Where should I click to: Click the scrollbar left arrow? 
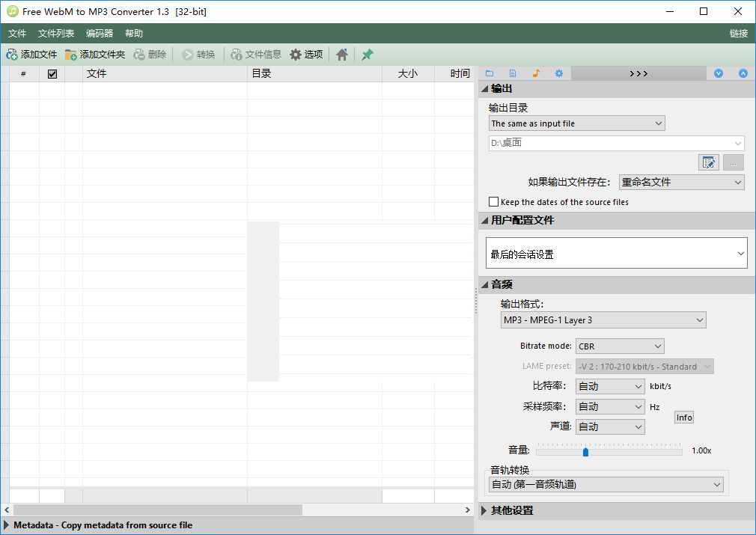click(7, 510)
